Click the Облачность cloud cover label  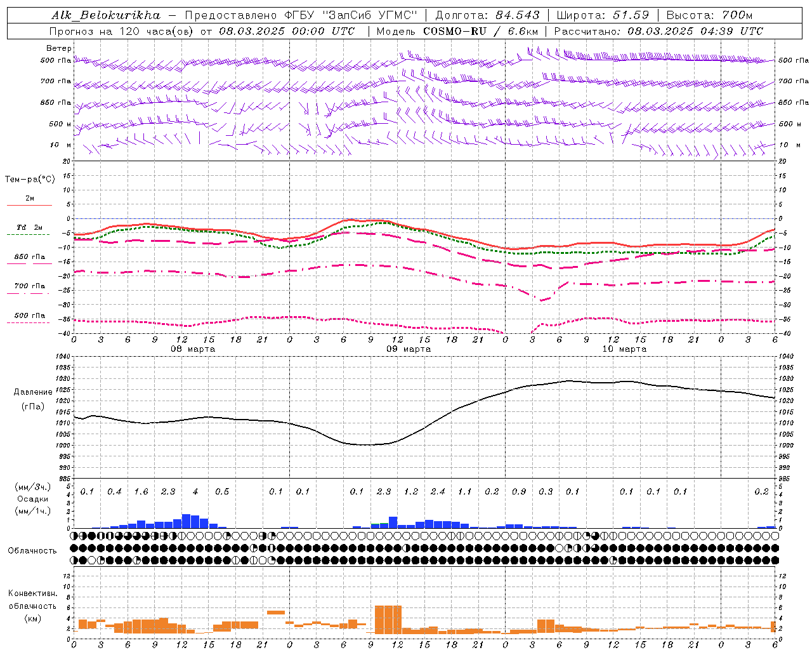32,550
